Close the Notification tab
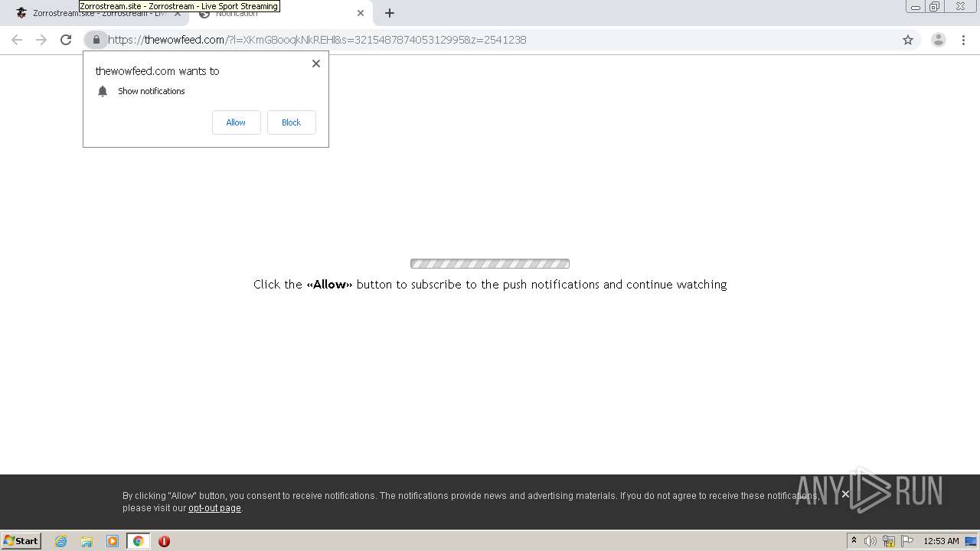 (x=361, y=13)
